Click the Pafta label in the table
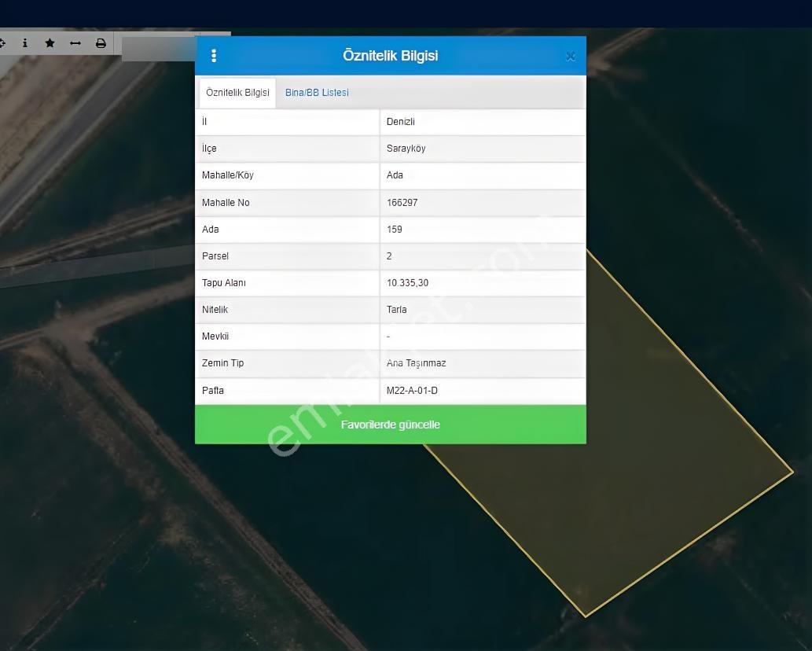Viewport: 812px width, 651px height. pyautogui.click(x=213, y=391)
